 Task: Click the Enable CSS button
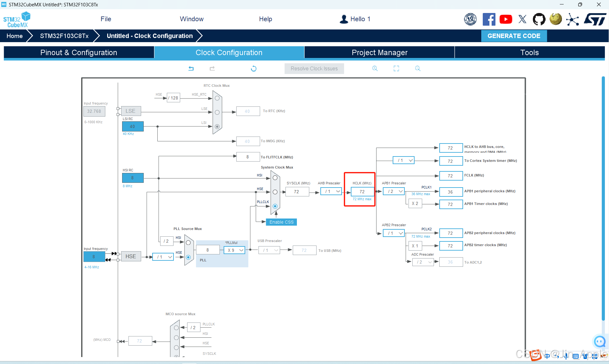(x=281, y=222)
